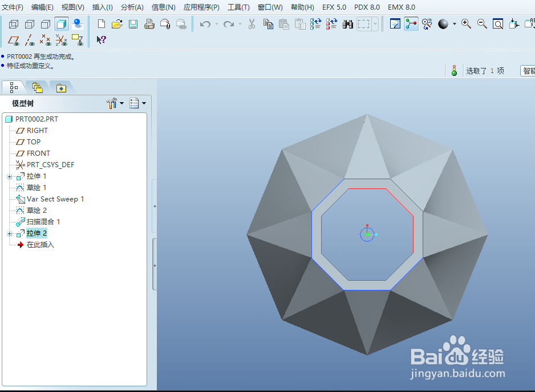
Task: Save the current model
Action: [x=133, y=24]
